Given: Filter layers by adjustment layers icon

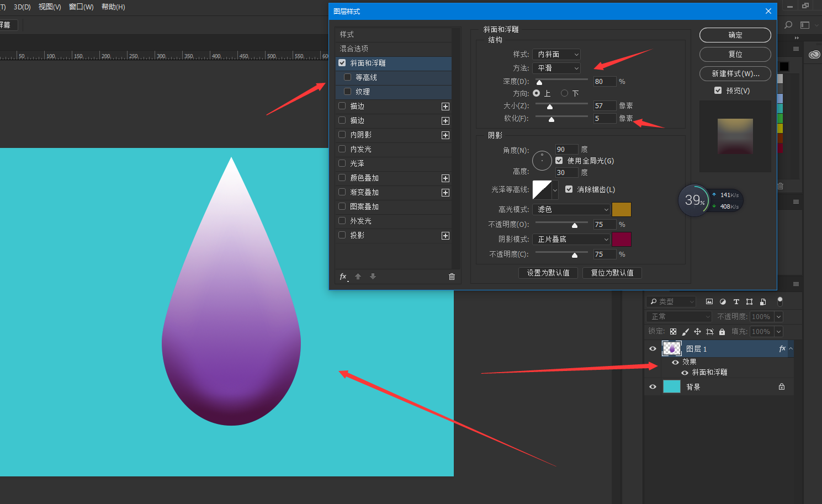Looking at the screenshot, I should click(723, 301).
